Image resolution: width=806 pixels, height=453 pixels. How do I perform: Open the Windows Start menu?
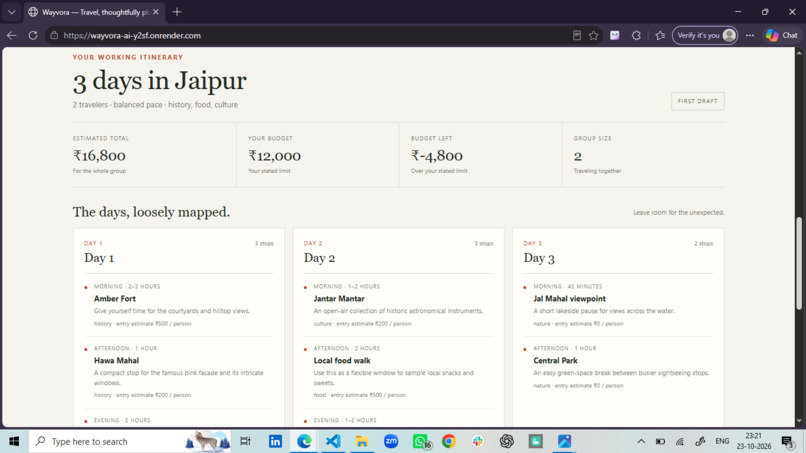point(14,441)
